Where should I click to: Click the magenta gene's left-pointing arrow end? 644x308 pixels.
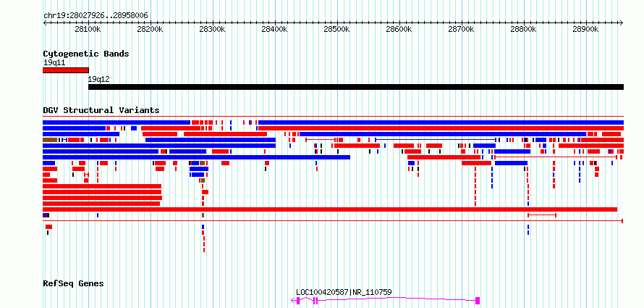[293, 301]
